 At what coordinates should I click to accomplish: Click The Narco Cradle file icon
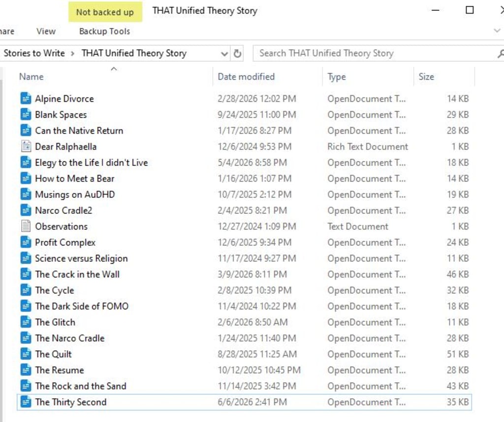pyautogui.click(x=26, y=338)
